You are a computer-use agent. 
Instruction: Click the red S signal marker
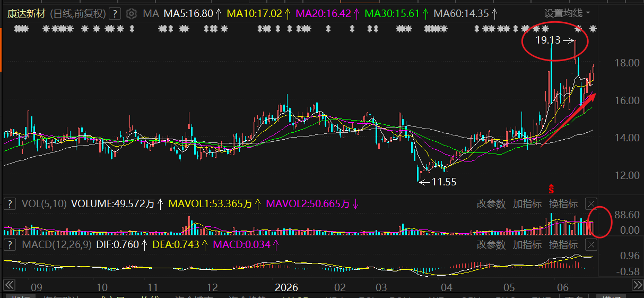pyautogui.click(x=552, y=188)
